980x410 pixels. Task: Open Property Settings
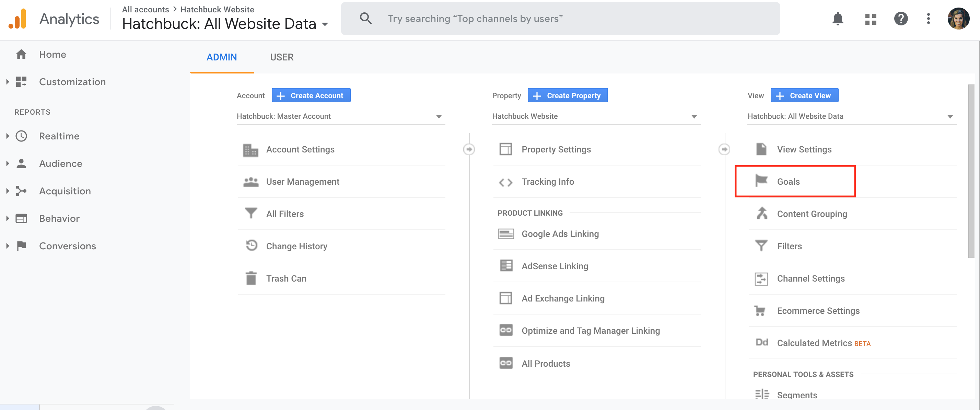(x=556, y=150)
